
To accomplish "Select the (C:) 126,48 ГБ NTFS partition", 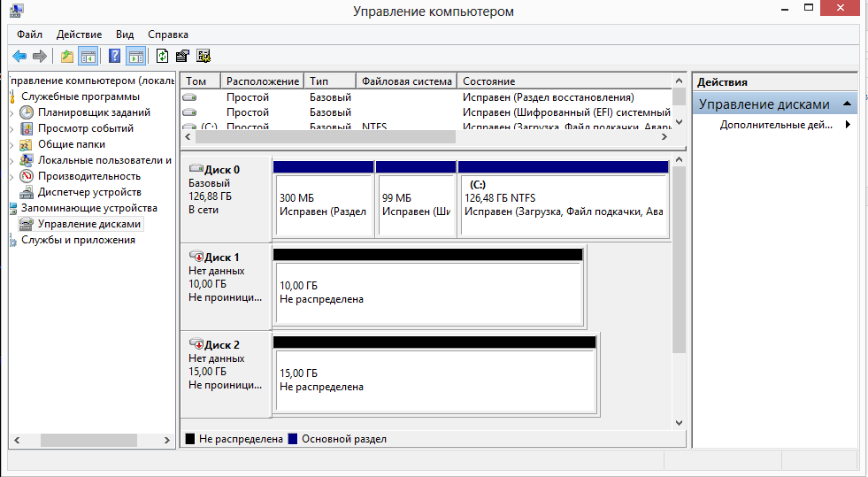I will click(x=565, y=205).
